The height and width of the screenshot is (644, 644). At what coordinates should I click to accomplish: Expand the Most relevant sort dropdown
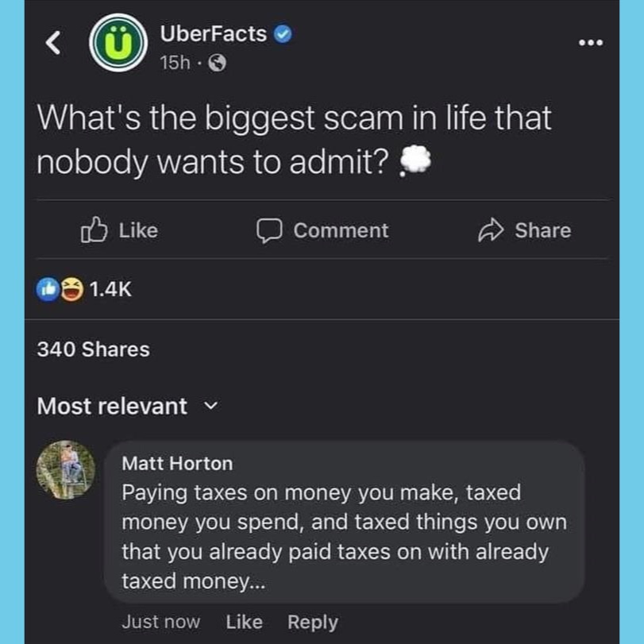tap(211, 406)
